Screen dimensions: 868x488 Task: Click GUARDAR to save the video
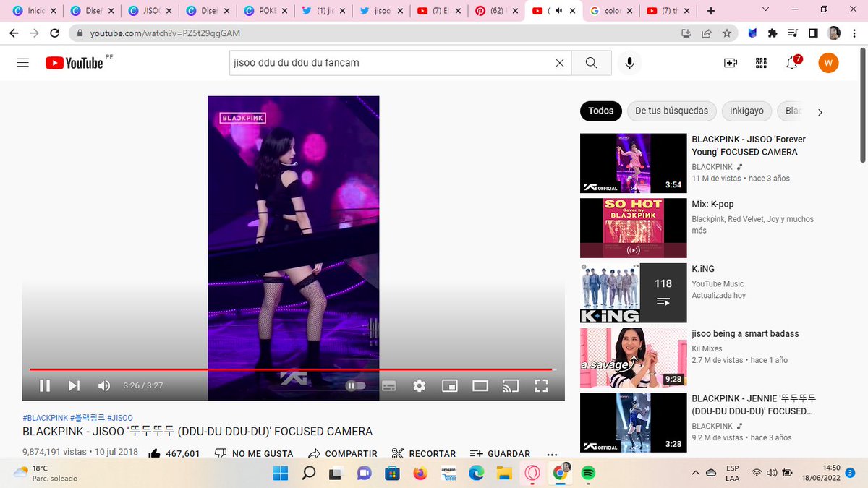click(500, 454)
